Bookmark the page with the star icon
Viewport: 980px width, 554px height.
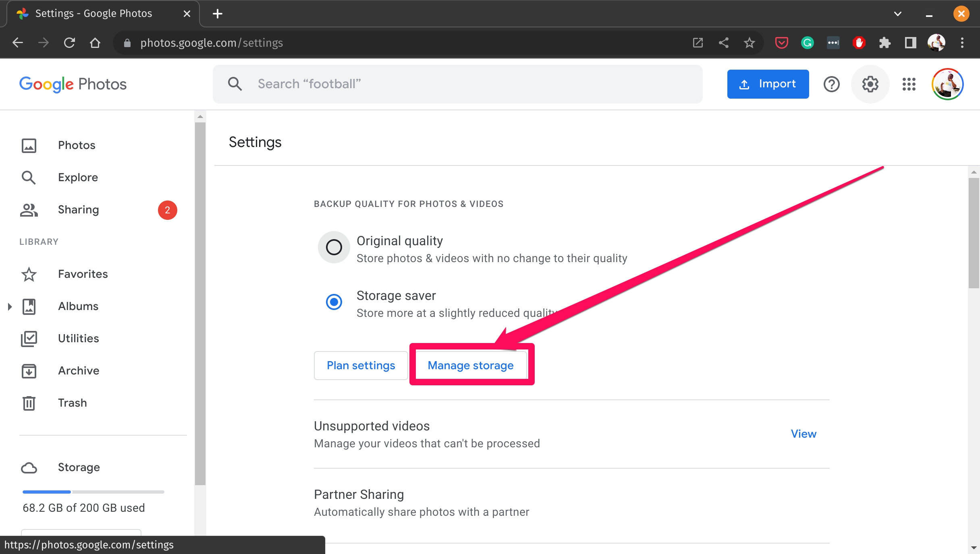(x=750, y=43)
